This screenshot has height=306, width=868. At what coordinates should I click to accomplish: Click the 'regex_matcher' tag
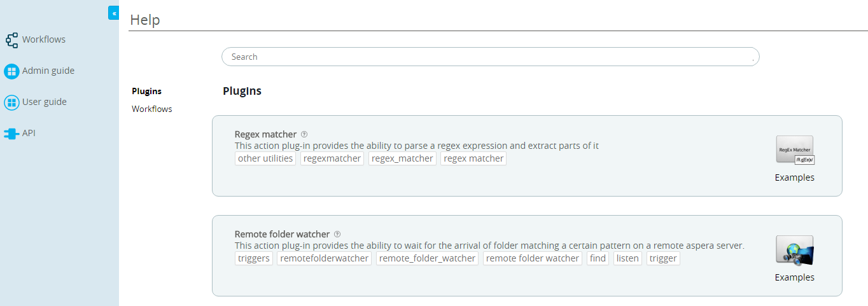coord(402,158)
